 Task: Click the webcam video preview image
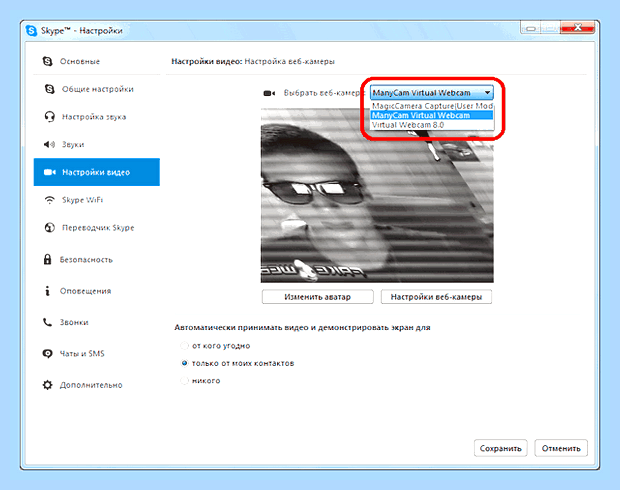click(377, 195)
